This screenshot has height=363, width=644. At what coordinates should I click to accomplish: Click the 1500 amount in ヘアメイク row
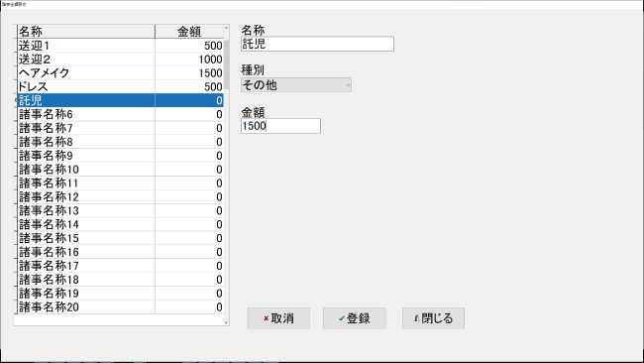[x=210, y=73]
